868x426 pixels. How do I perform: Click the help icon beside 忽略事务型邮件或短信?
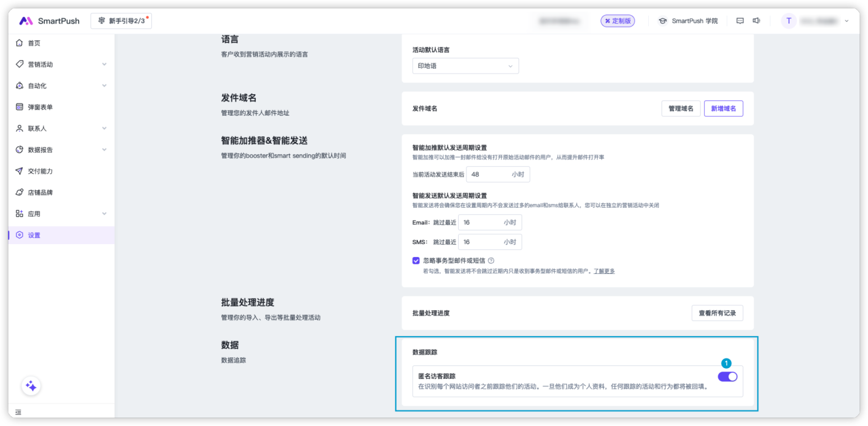[491, 260]
